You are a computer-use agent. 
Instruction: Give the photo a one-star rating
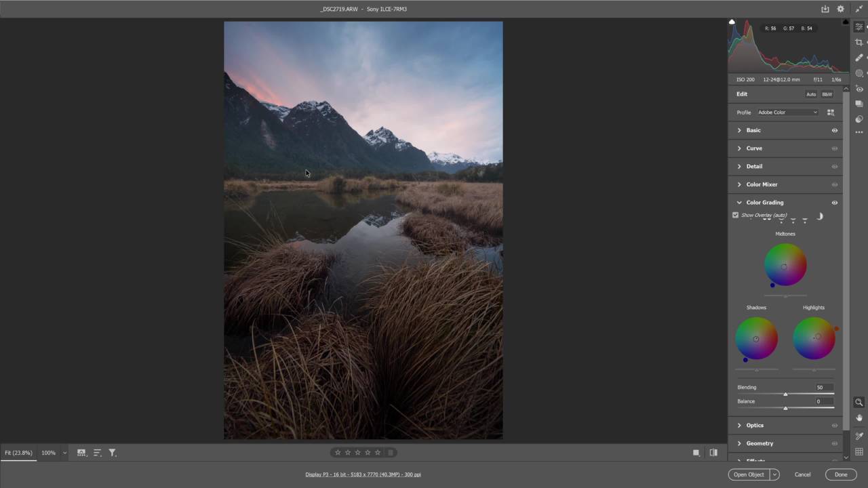tap(338, 453)
